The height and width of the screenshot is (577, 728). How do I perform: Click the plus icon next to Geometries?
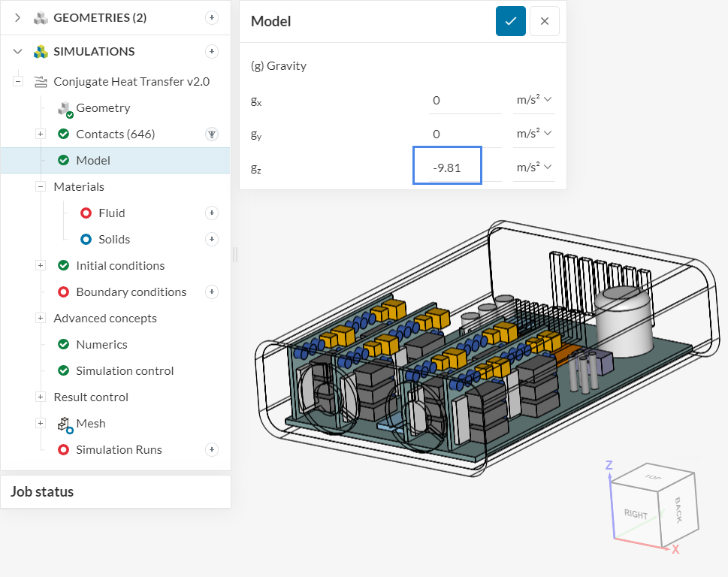pyautogui.click(x=212, y=17)
